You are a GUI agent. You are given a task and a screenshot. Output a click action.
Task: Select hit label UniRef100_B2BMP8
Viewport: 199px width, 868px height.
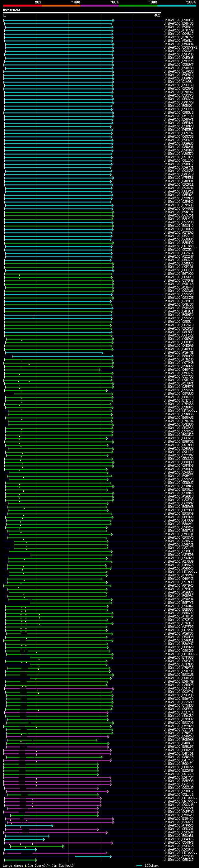coord(178,126)
